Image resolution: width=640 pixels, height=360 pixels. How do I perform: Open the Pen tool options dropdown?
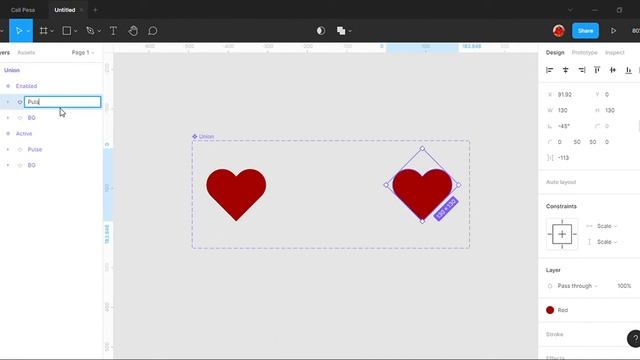[x=99, y=31]
